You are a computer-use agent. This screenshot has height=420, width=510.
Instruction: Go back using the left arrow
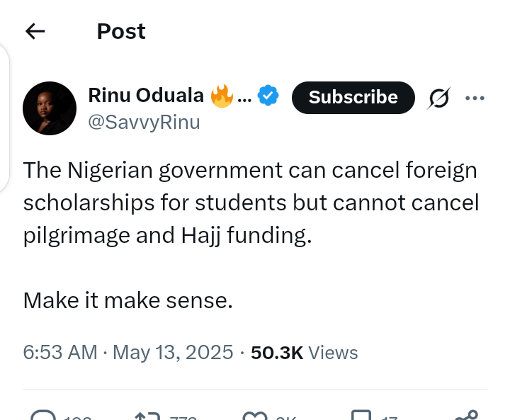point(35,31)
